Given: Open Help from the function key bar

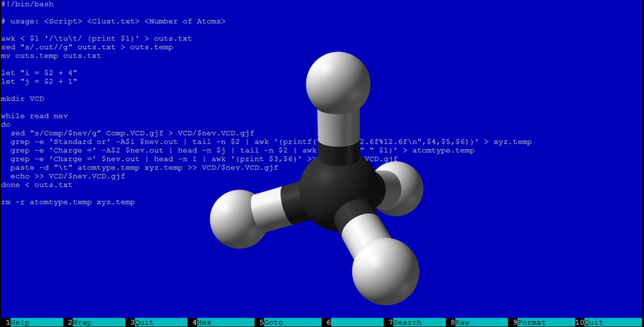Looking at the screenshot, I should coord(20,322).
